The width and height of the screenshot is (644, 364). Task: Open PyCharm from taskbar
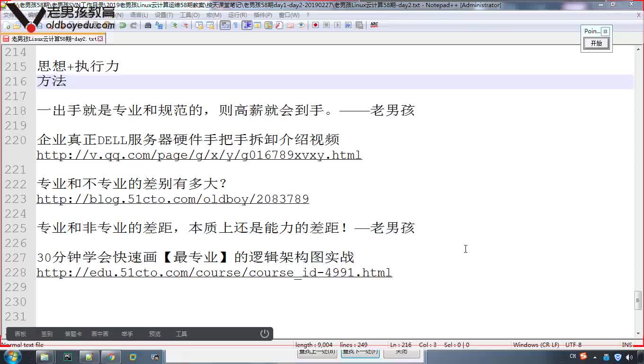point(67,357)
